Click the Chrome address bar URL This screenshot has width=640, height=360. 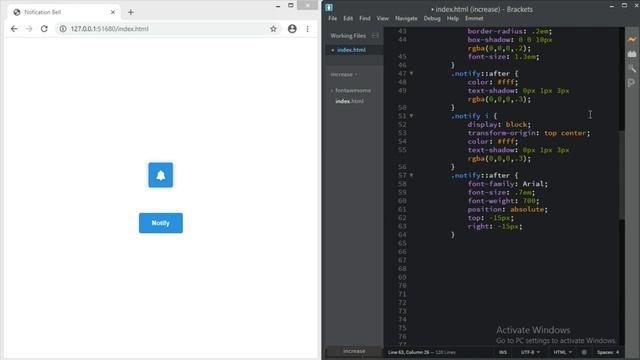(x=109, y=29)
